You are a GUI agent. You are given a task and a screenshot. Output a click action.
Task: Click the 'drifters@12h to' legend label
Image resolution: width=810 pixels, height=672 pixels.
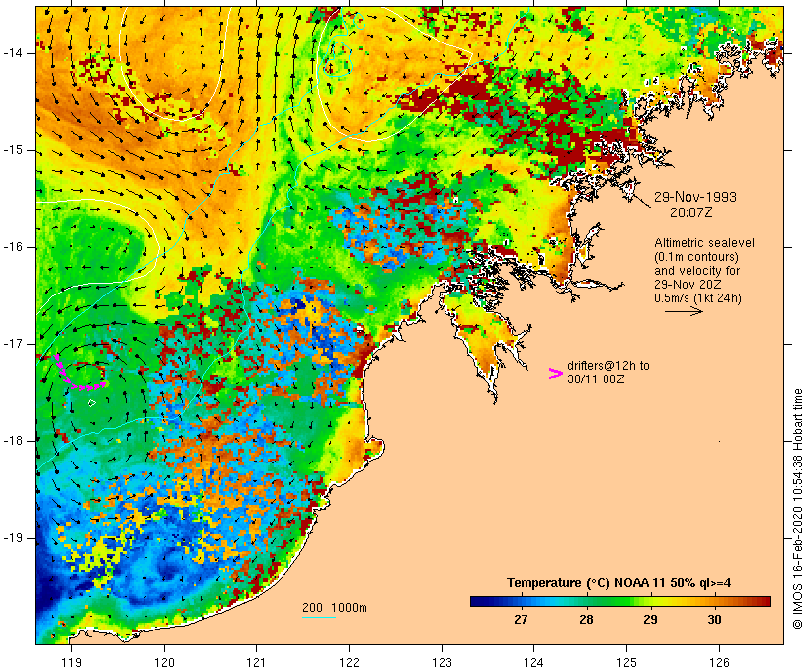(608, 366)
